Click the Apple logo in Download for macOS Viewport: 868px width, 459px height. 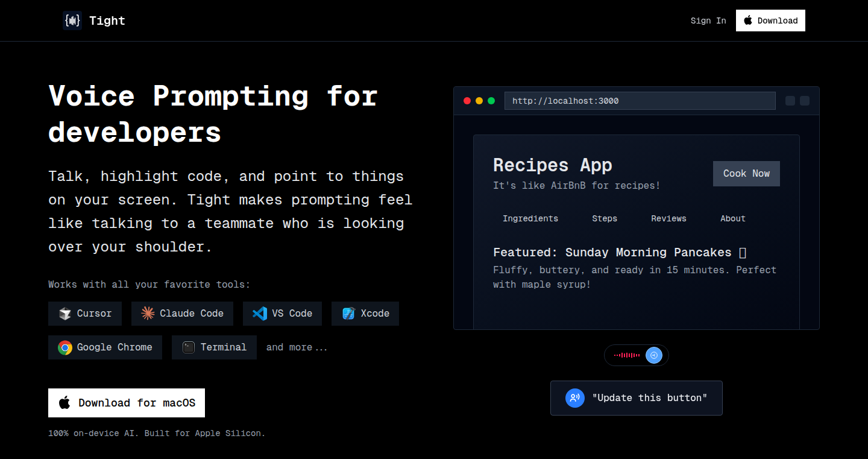(64, 403)
